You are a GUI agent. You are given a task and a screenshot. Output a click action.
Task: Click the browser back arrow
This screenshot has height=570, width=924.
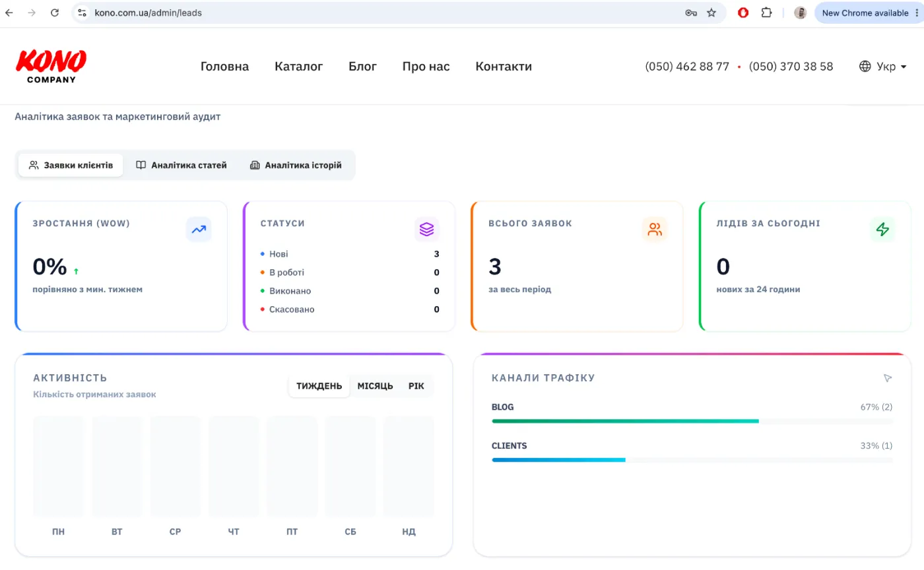point(9,13)
